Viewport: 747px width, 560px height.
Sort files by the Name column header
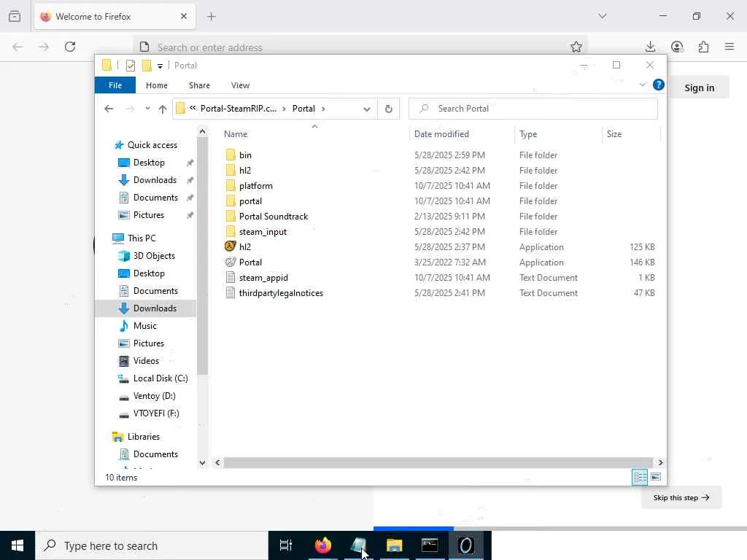236,134
